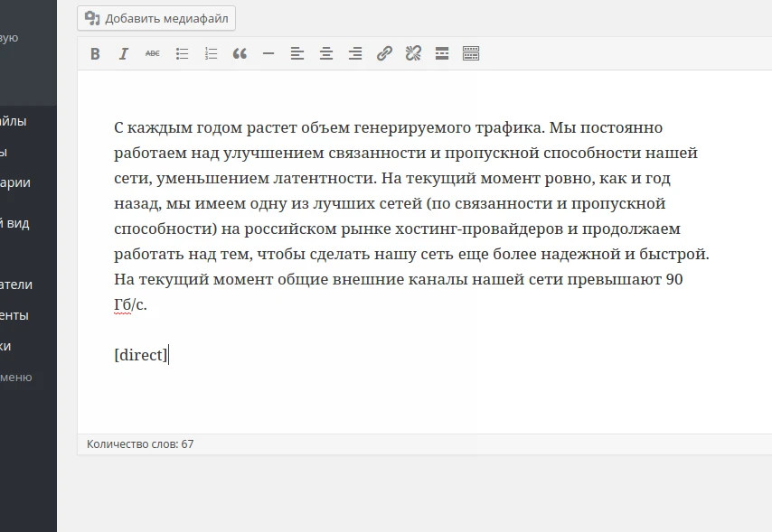Viewport: 772px width, 532px height.
Task: Align text to the right
Action: pyautogui.click(x=355, y=53)
